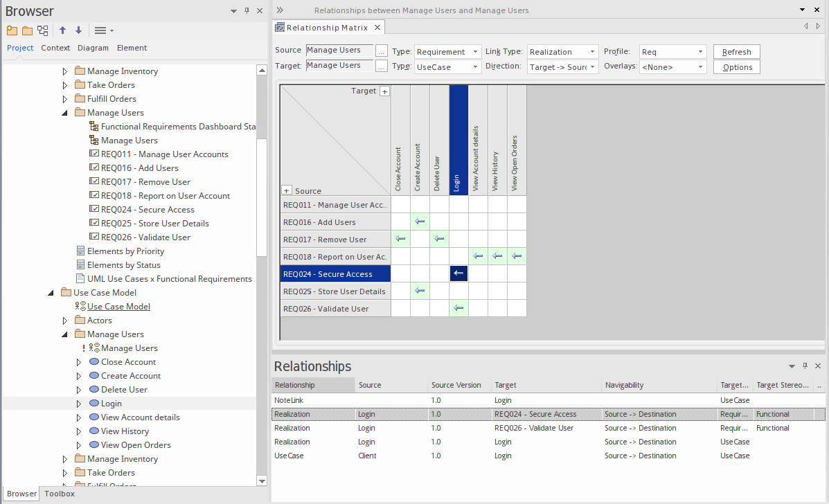Click arrow cell for REQ025 and Create Account
The width and height of the screenshot is (829, 504).
point(420,291)
